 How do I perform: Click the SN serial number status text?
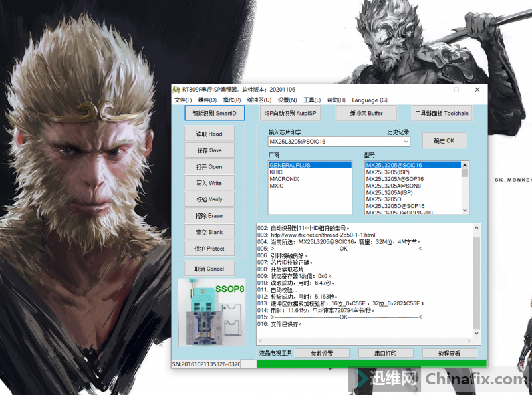coord(206,364)
